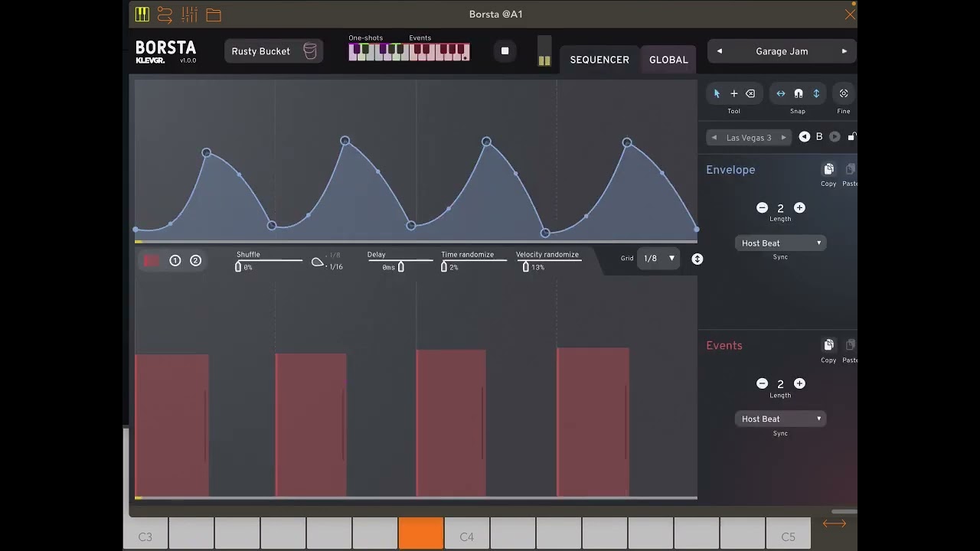Select the second red event block
980x551 pixels.
[311, 425]
